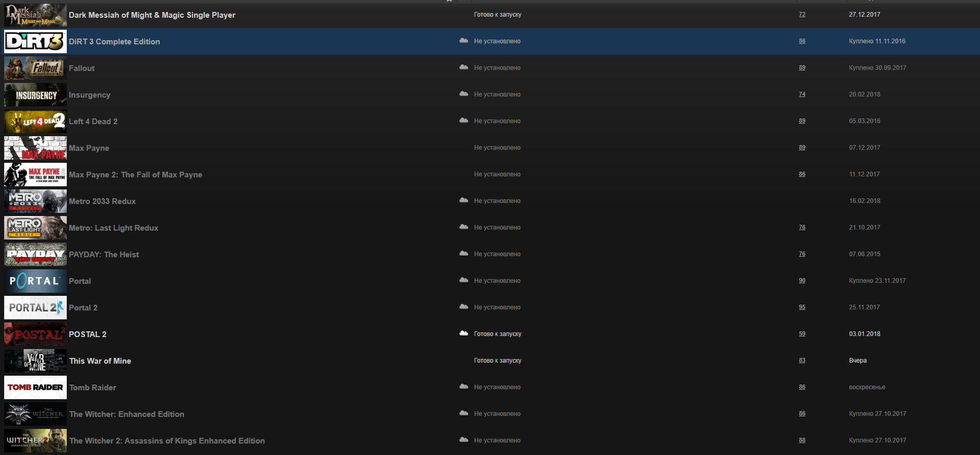Viewport: 980px width, 455px height.
Task: Open Metacritic score 90 for Portal
Action: (802, 281)
